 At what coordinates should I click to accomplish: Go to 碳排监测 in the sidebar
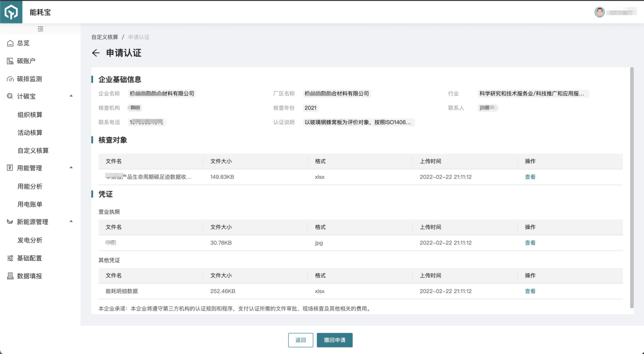(29, 79)
